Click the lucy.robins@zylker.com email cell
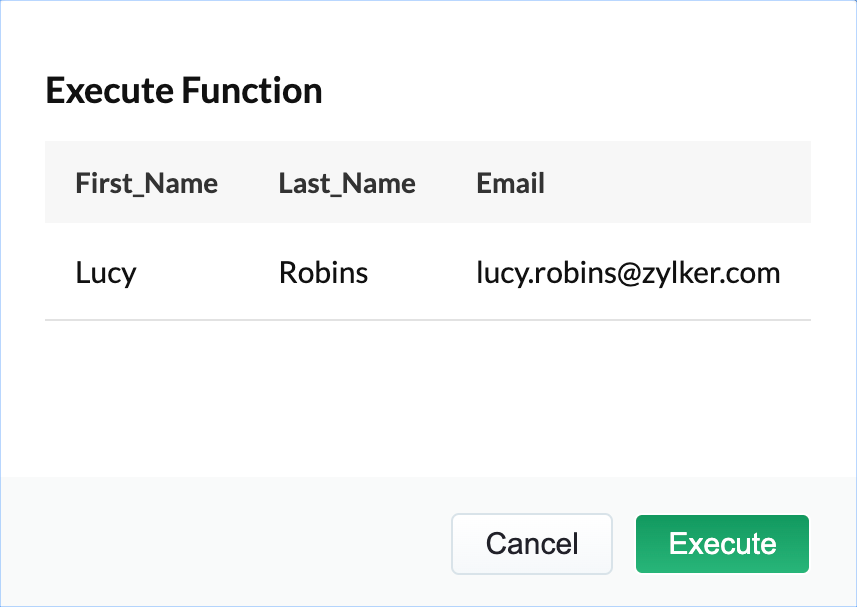The image size is (857, 607). (x=628, y=272)
